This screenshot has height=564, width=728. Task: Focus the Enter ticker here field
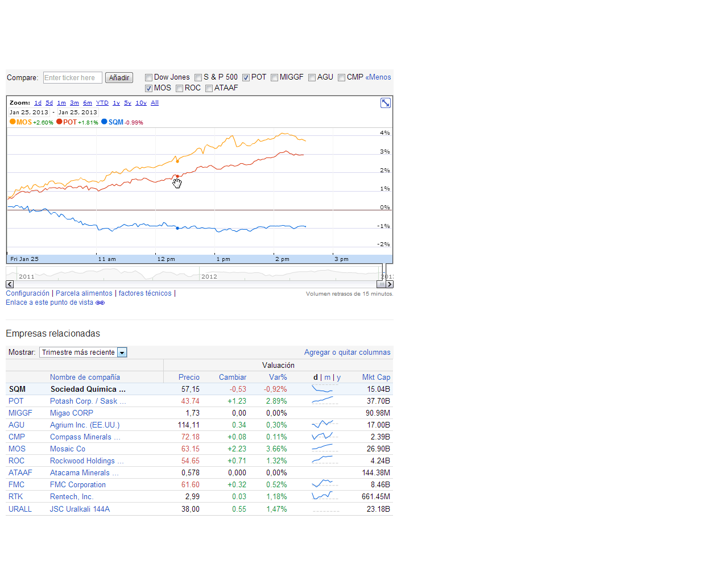(x=73, y=78)
